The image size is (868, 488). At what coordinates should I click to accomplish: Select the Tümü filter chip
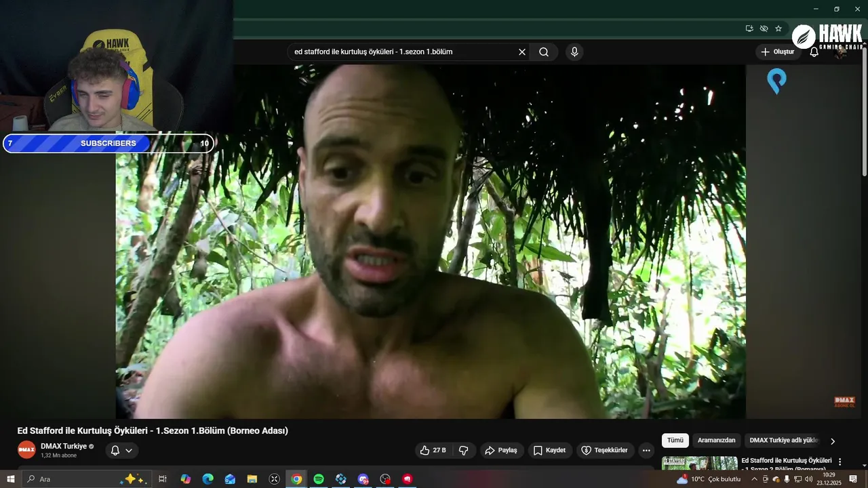tap(675, 441)
